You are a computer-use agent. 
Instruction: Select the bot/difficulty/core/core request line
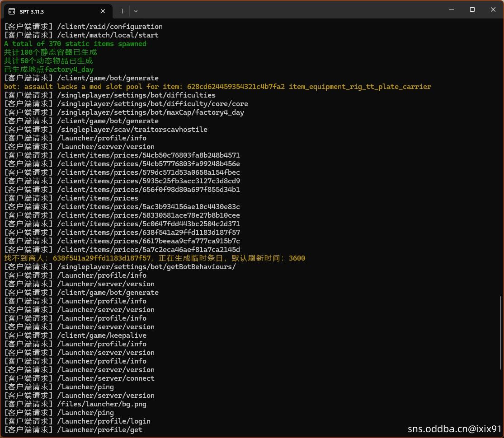pos(126,104)
